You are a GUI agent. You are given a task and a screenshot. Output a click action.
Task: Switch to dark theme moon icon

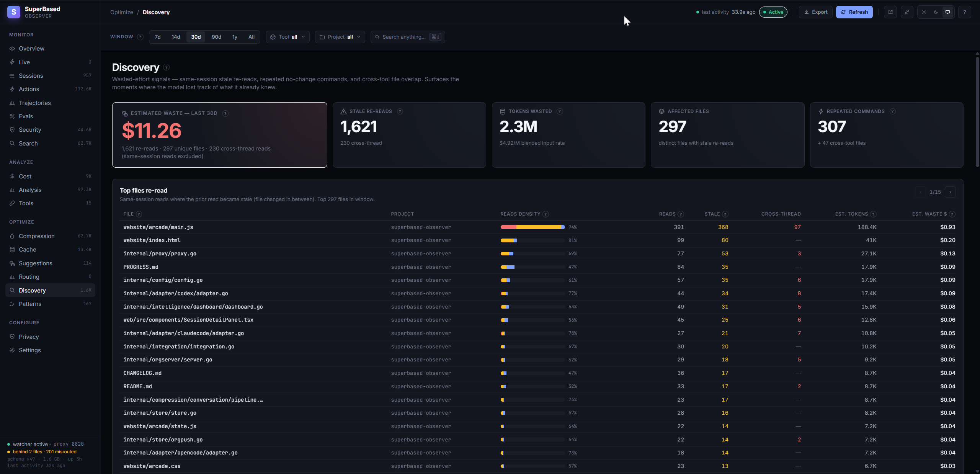click(x=936, y=12)
